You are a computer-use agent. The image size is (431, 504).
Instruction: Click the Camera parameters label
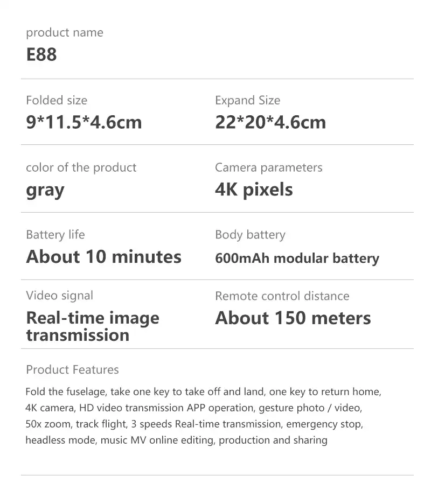pyautogui.click(x=269, y=168)
